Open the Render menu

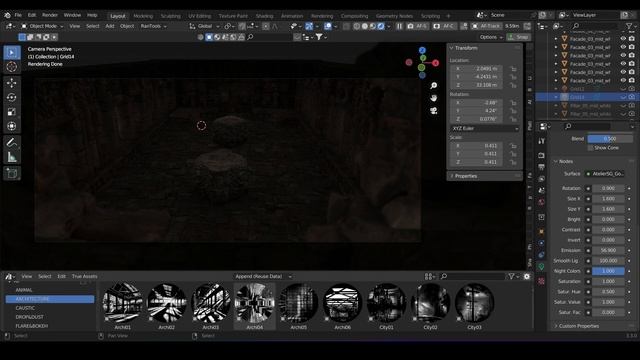50,15
